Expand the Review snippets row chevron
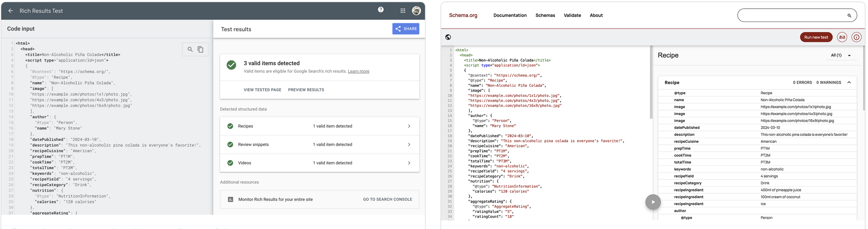This screenshot has width=868, height=229. pyautogui.click(x=409, y=145)
